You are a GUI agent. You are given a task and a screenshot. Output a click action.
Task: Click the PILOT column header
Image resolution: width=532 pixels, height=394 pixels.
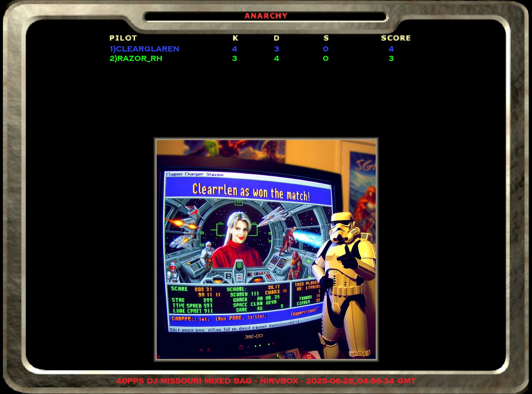coord(123,38)
